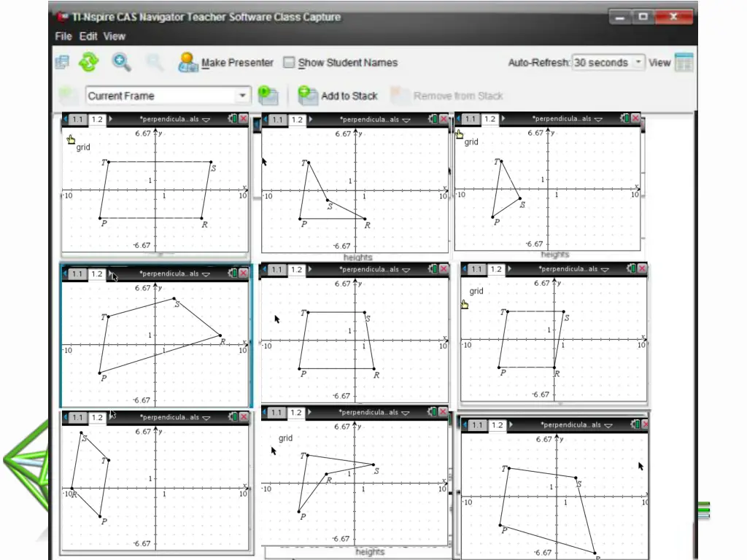Image resolution: width=747 pixels, height=560 pixels.
Task: Select tab 1.1 in the center student capture
Action: (276, 270)
